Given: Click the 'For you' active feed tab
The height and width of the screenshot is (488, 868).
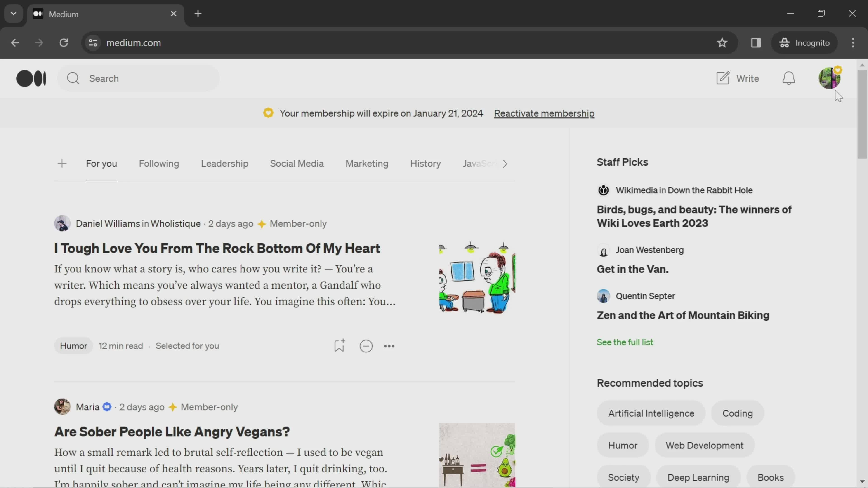Looking at the screenshot, I should coord(101,163).
